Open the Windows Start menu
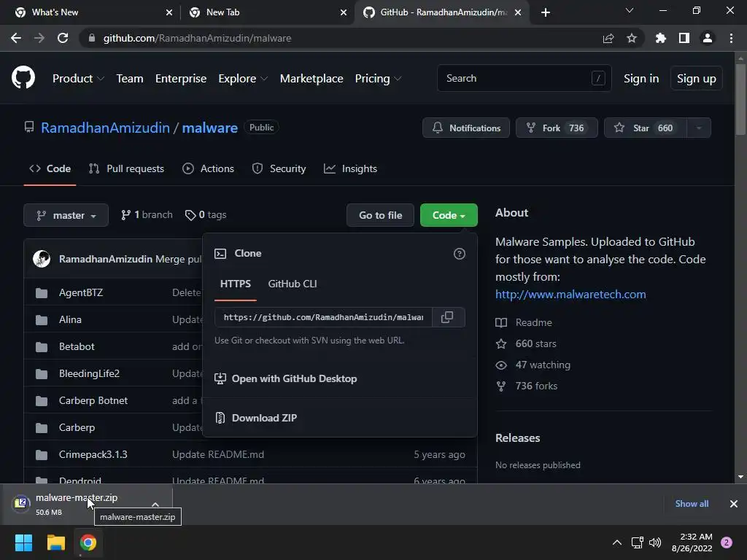This screenshot has height=560, width=747. point(23,542)
